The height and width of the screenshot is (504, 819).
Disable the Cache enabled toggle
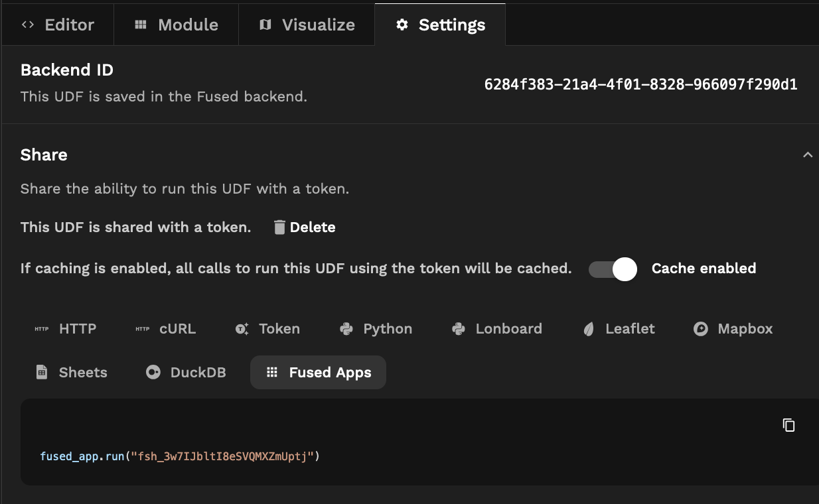(x=613, y=269)
